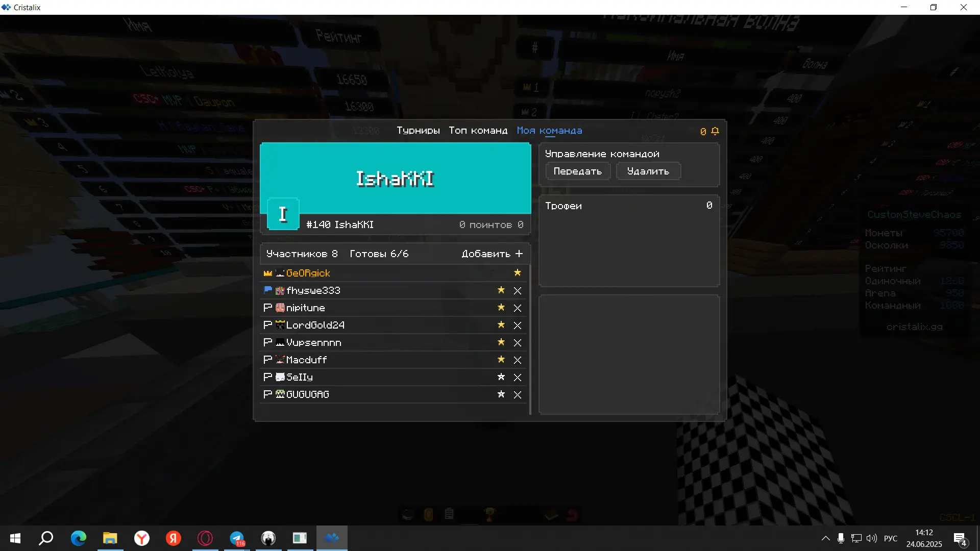
Task: Select player name nipitune
Action: tap(306, 308)
